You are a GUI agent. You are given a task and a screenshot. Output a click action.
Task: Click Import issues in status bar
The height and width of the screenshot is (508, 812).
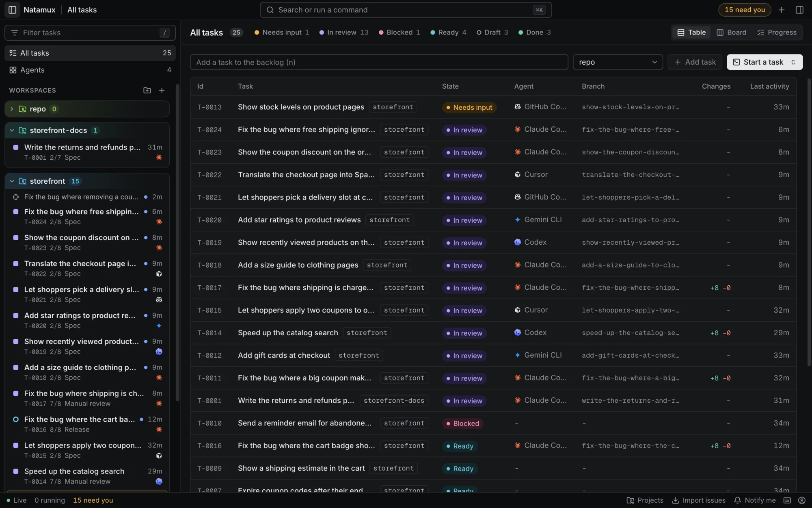pos(698,500)
